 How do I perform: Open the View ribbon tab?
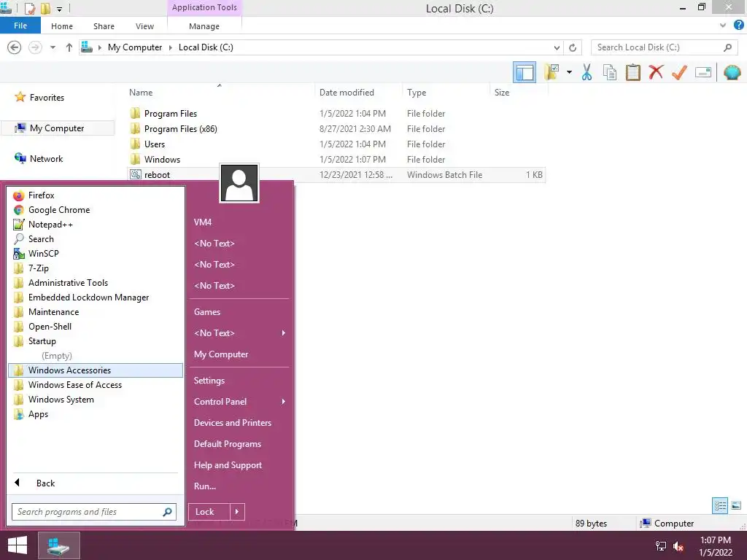point(144,26)
